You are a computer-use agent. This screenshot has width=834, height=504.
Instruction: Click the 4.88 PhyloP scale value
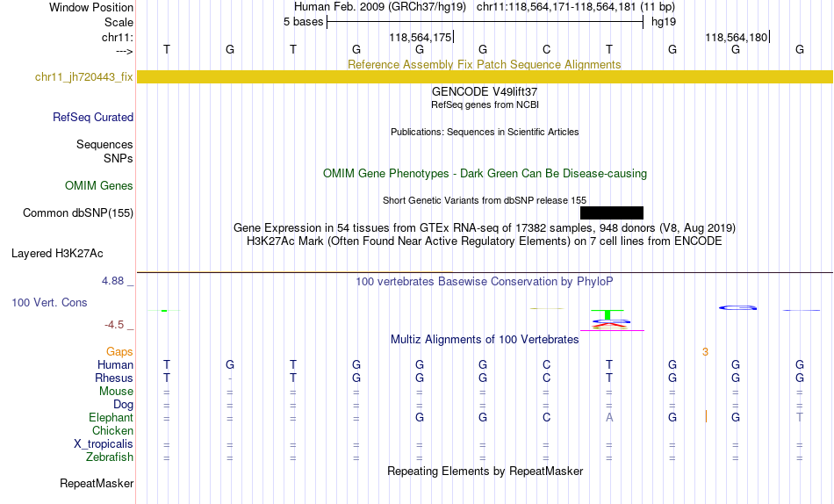pyautogui.click(x=113, y=281)
